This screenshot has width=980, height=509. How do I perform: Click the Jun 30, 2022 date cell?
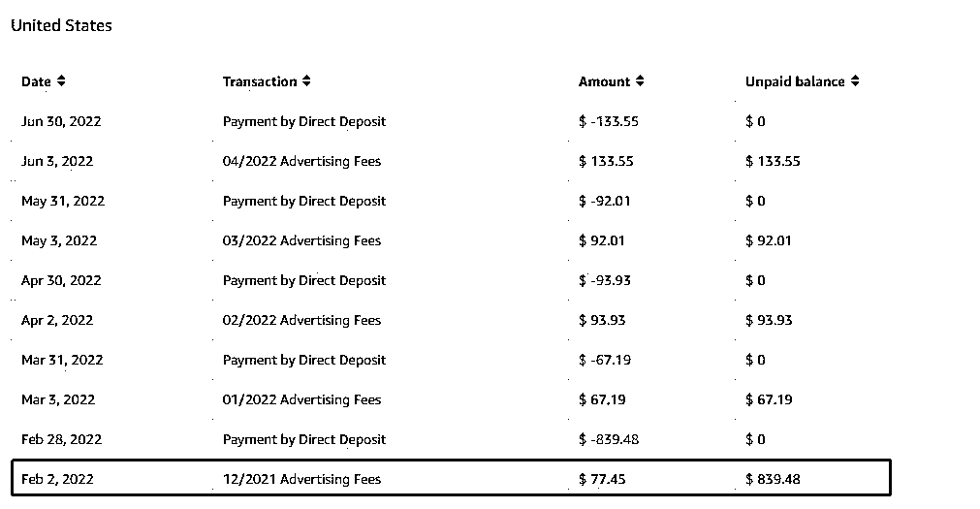pyautogui.click(x=61, y=121)
